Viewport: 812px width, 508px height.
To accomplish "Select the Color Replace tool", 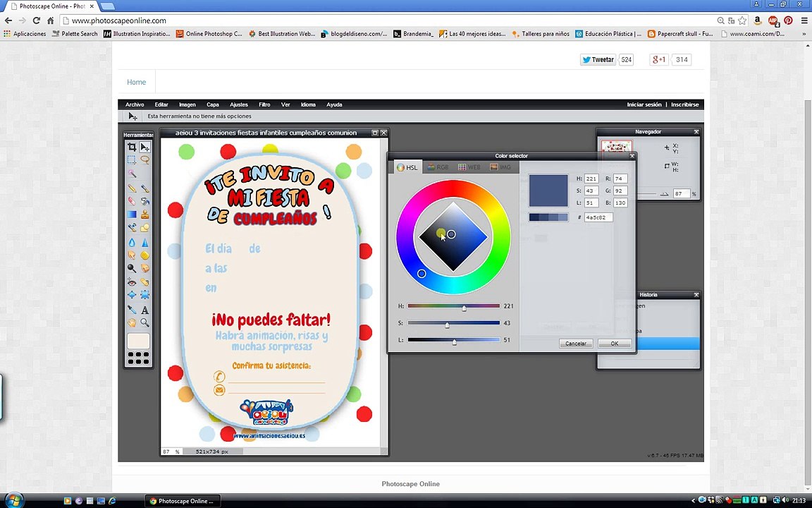I will coord(132,228).
